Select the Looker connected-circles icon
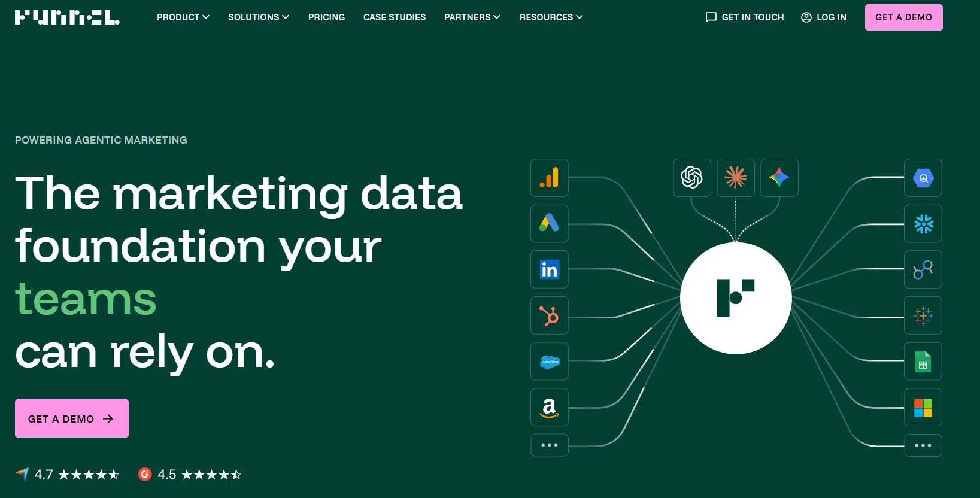Image resolution: width=980 pixels, height=498 pixels. click(x=923, y=269)
